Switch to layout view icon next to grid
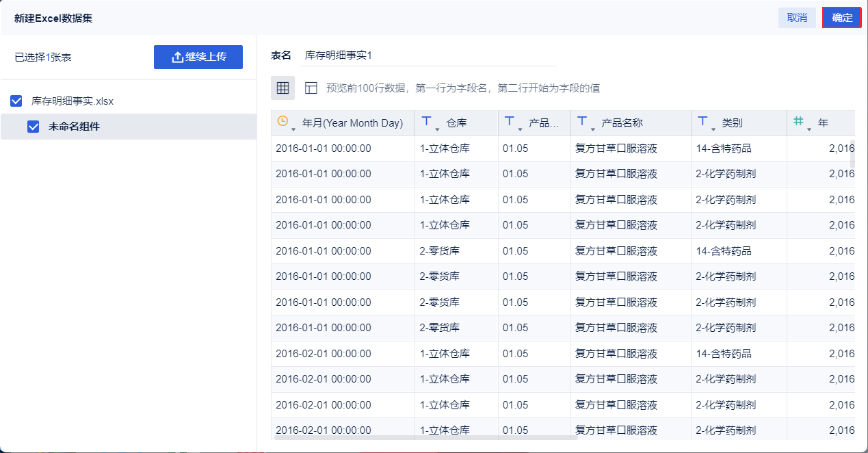This screenshot has height=453, width=868. pos(311,88)
